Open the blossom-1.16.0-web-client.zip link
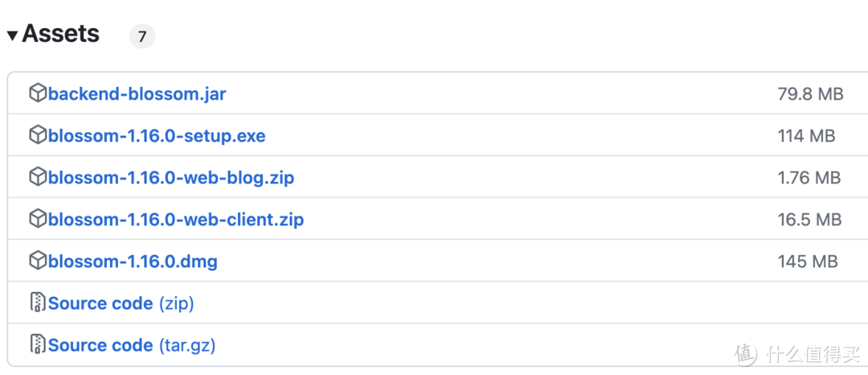Viewport: 868px width, 375px height. tap(176, 220)
